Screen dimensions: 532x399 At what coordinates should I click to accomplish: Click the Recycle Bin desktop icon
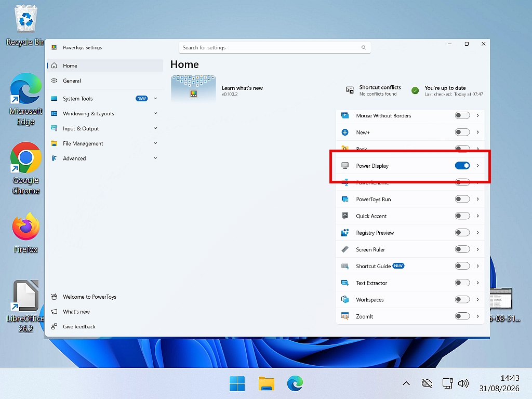[25, 26]
